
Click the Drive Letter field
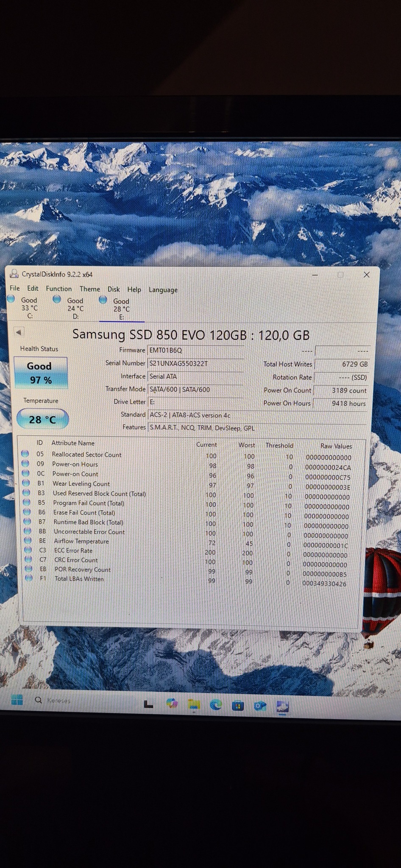(x=195, y=402)
